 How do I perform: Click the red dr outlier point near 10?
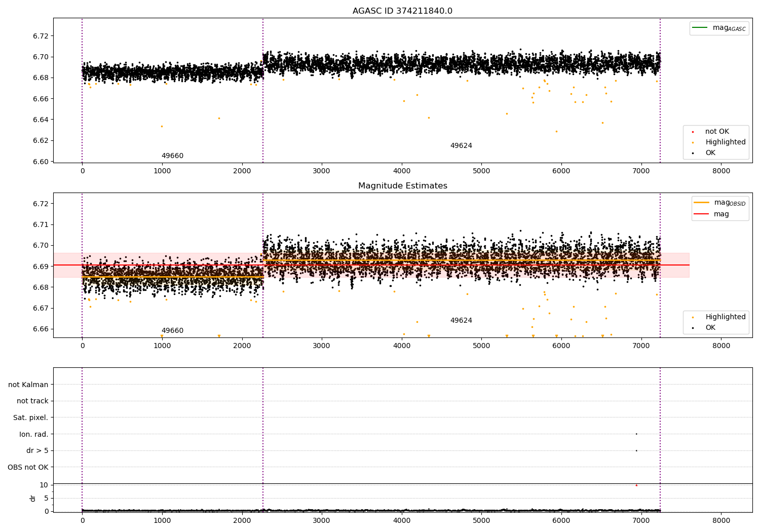tap(636, 485)
